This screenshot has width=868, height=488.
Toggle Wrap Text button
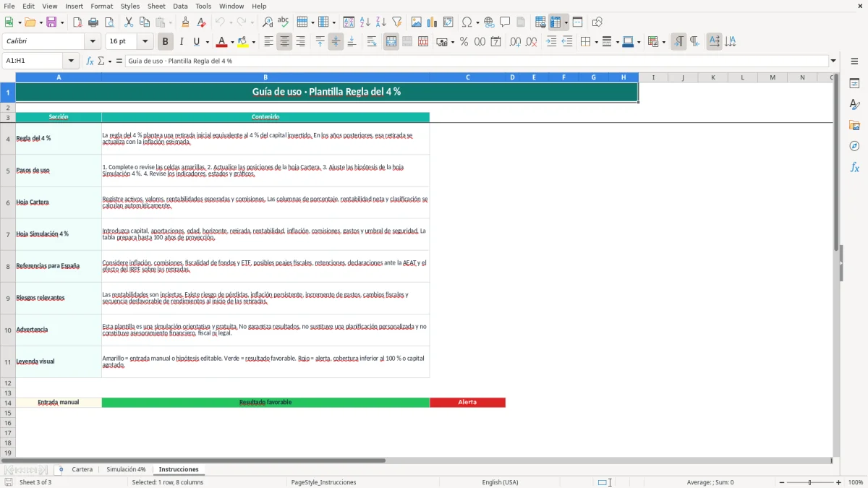pos(372,42)
